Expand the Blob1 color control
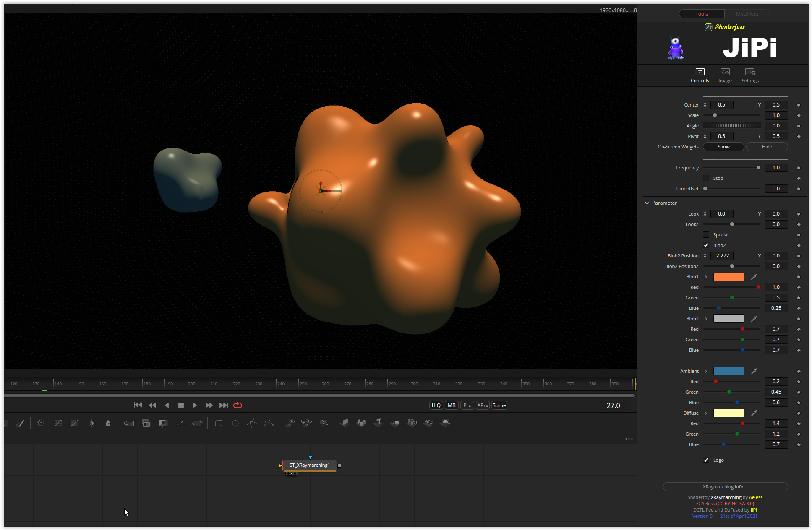This screenshot has height=530, width=812. 706,277
